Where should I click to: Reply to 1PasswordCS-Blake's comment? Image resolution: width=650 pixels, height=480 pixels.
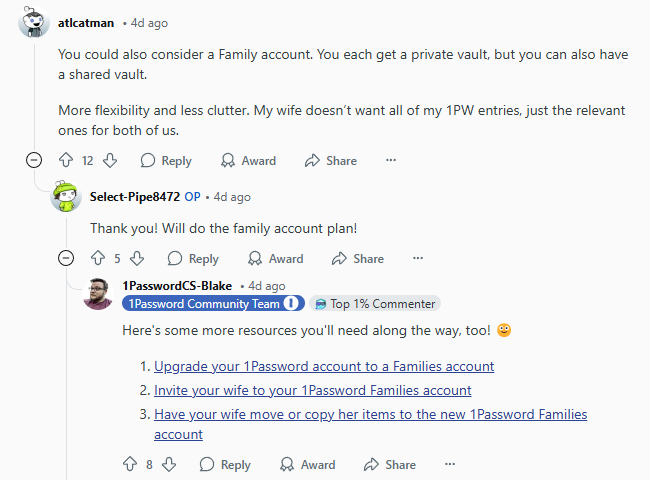pyautogui.click(x=225, y=464)
